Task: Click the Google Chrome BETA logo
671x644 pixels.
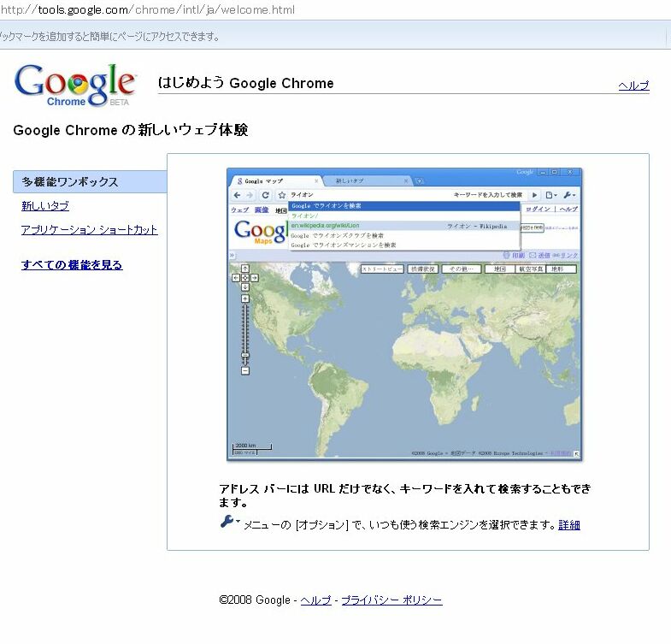Action: [75, 85]
